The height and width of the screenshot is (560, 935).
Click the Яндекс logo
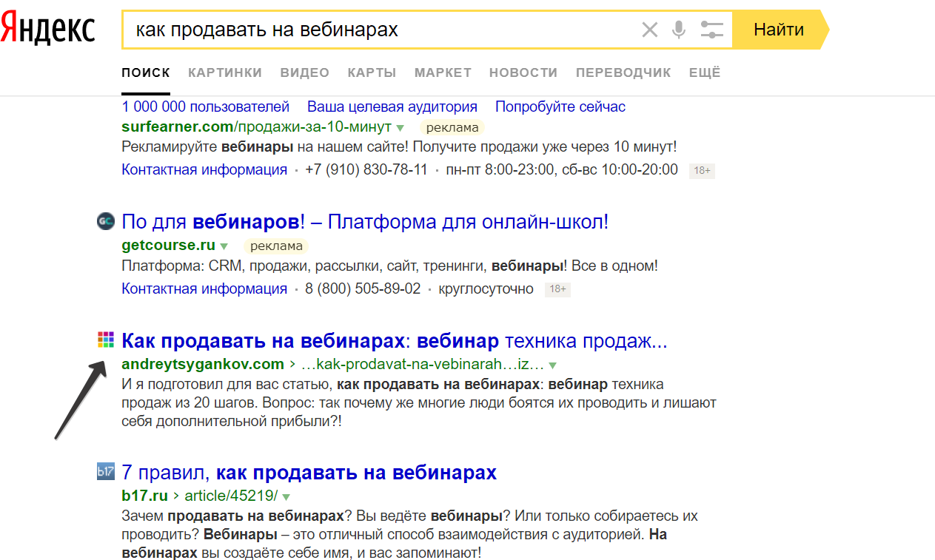click(48, 29)
